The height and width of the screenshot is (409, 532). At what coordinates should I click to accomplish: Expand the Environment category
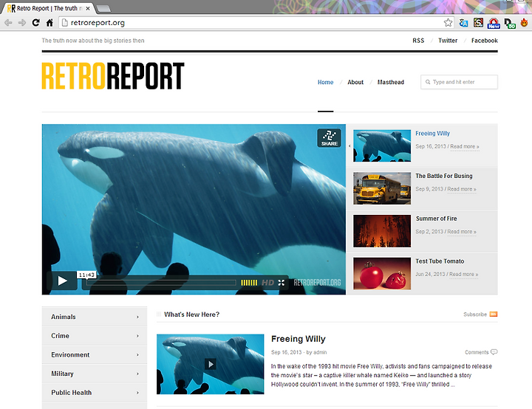95,355
